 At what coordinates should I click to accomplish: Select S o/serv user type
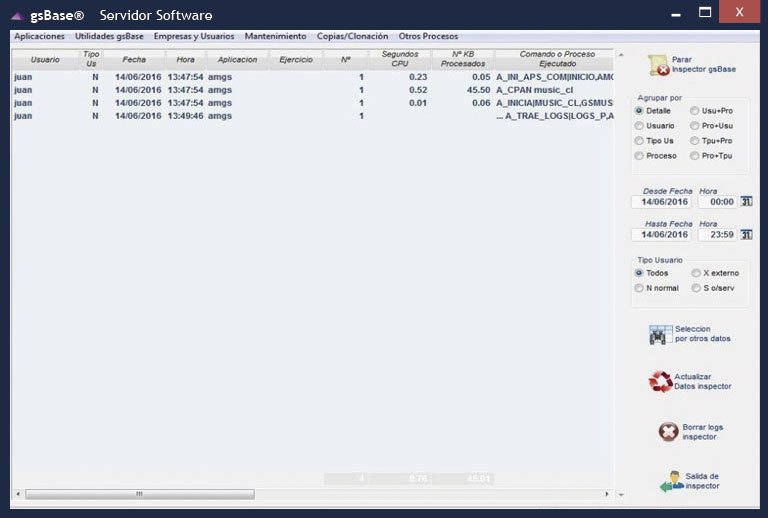pyautogui.click(x=696, y=288)
